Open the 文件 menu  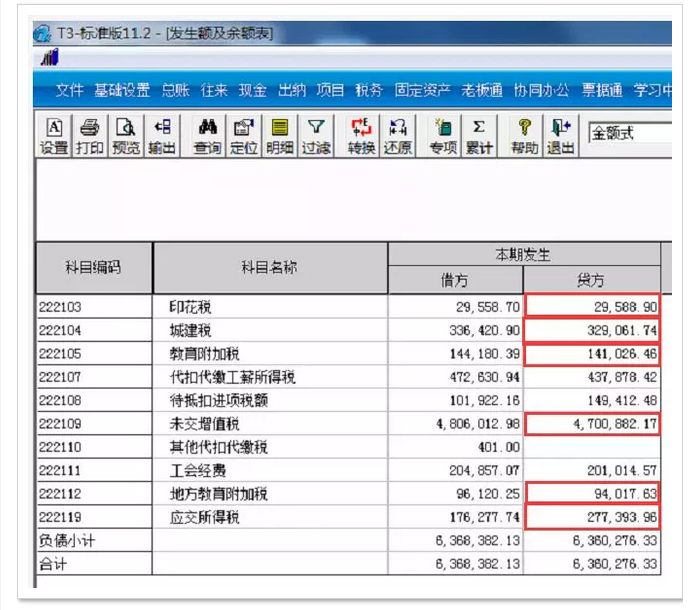click(x=69, y=90)
